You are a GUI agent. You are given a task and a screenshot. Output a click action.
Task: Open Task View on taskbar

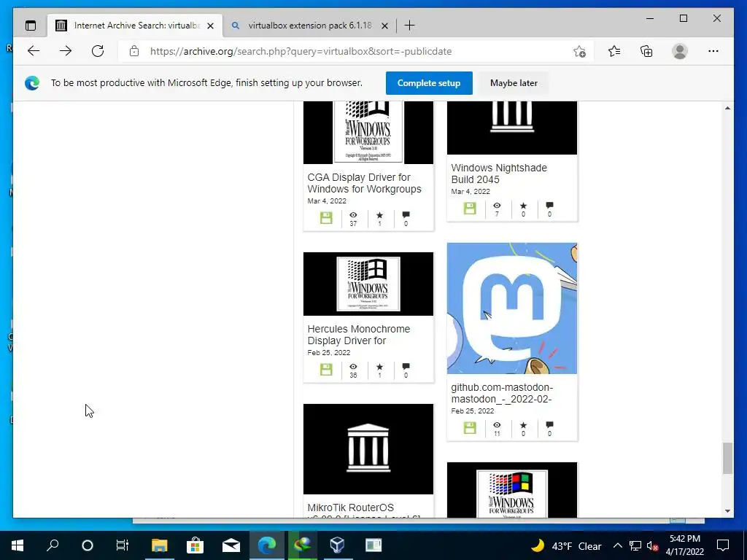point(123,545)
